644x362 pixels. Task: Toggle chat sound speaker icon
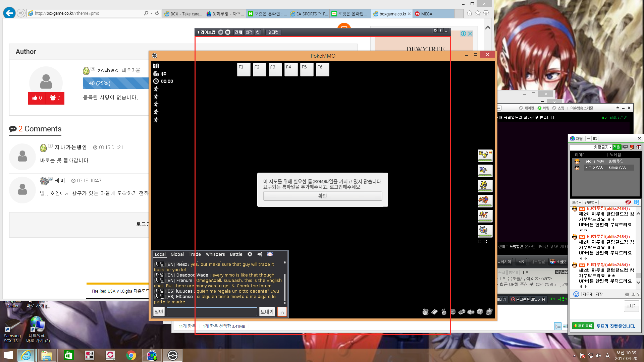pyautogui.click(x=260, y=254)
